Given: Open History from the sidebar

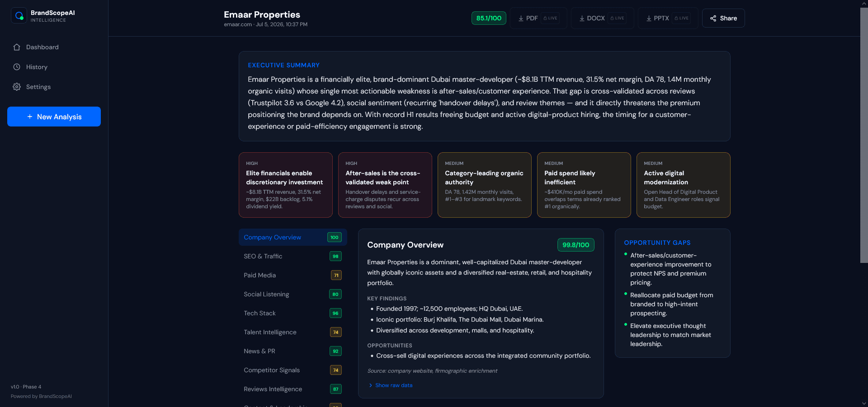Looking at the screenshot, I should pyautogui.click(x=54, y=67).
